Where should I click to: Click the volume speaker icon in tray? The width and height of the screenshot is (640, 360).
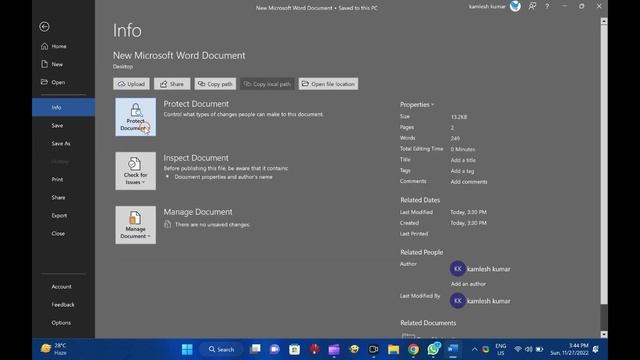(529, 349)
